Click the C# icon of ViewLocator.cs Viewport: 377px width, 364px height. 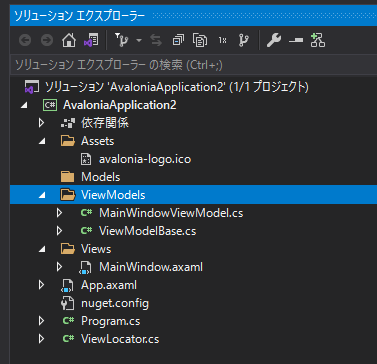(68, 339)
